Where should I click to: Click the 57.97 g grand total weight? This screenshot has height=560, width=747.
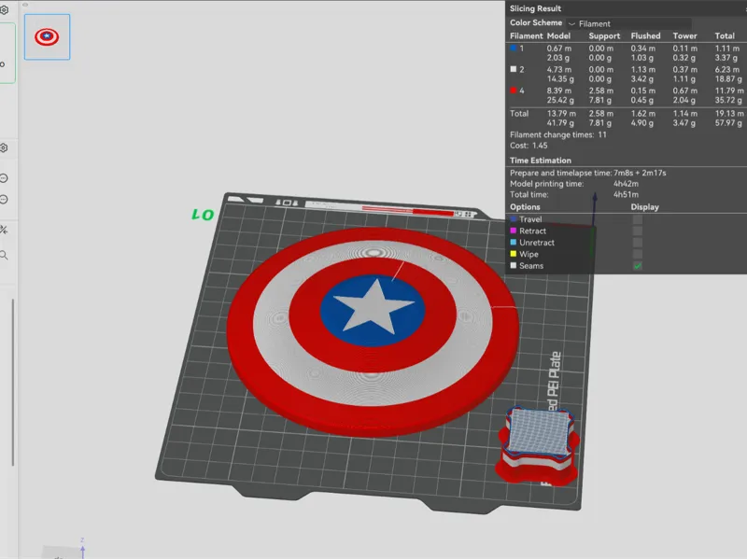(728, 123)
